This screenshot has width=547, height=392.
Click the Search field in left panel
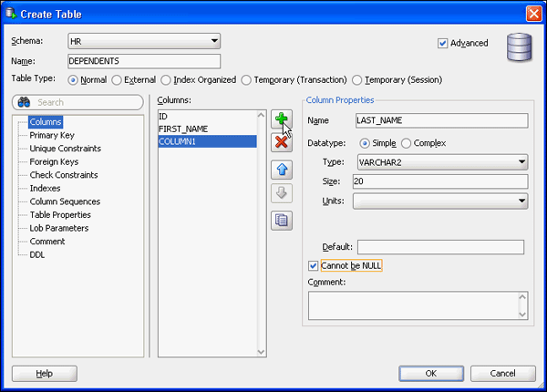[x=77, y=102]
